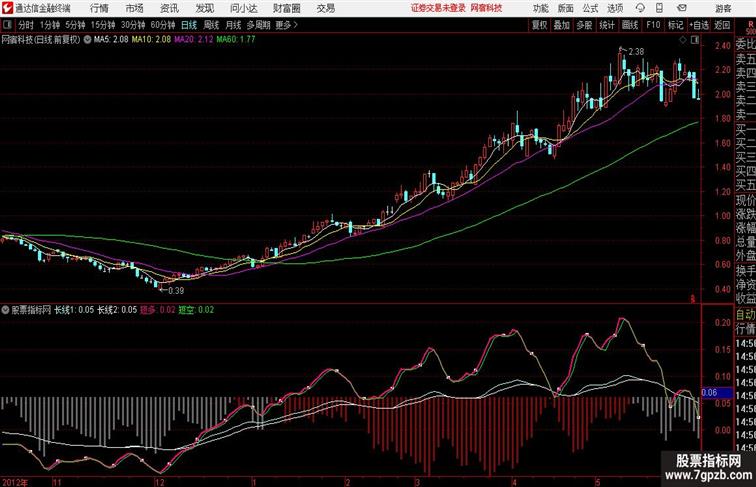
Task: Click the 长线2: 0.05 indicator value
Action: tap(117, 310)
